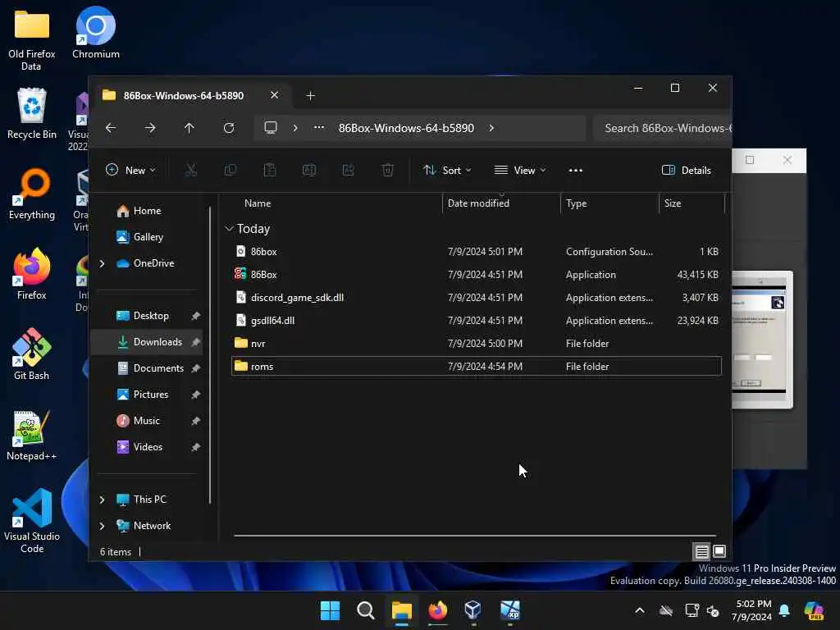Select the Notepad++ desktop shortcut
This screenshot has width=840, height=630.
point(32,436)
